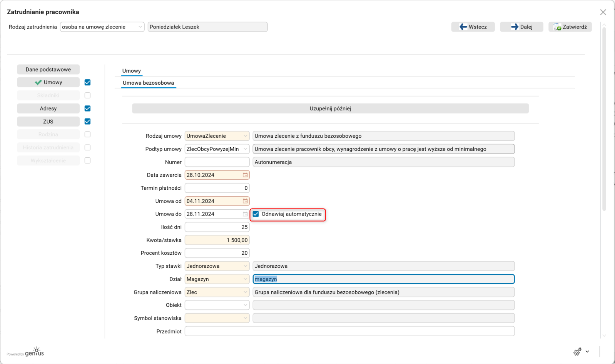Open calendar picker for Umowa do
The height and width of the screenshot is (364, 615).
pyautogui.click(x=245, y=214)
